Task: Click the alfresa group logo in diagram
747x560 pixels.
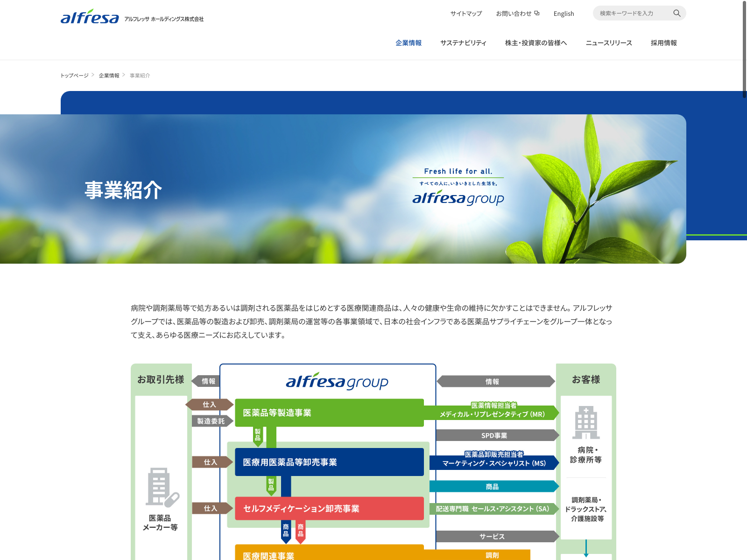Action: [337, 382]
